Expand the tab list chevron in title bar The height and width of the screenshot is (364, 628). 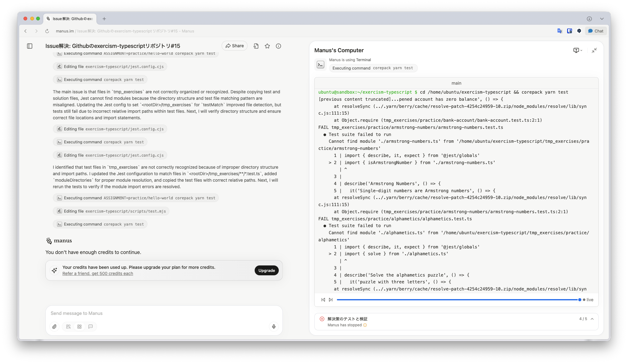coord(602,19)
